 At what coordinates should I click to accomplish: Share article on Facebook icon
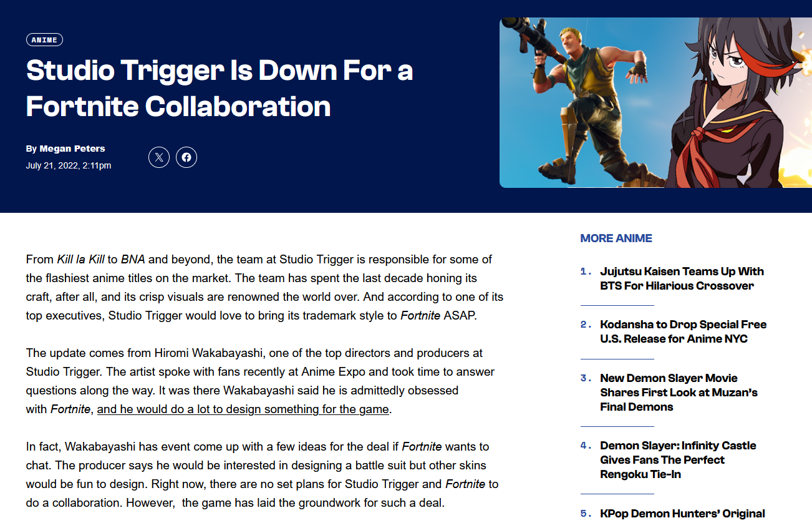click(x=186, y=157)
